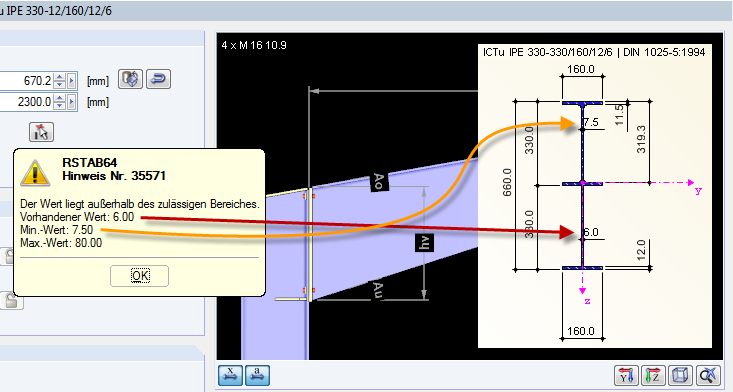This screenshot has width=733, height=392.
Task: Click the magenta y axis label
Action: 698,190
